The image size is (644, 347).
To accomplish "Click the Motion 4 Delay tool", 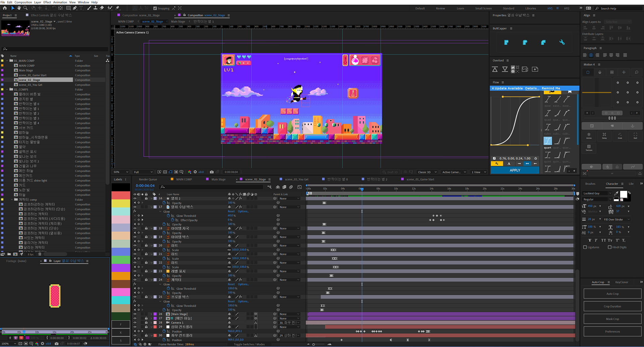I will click(604, 135).
